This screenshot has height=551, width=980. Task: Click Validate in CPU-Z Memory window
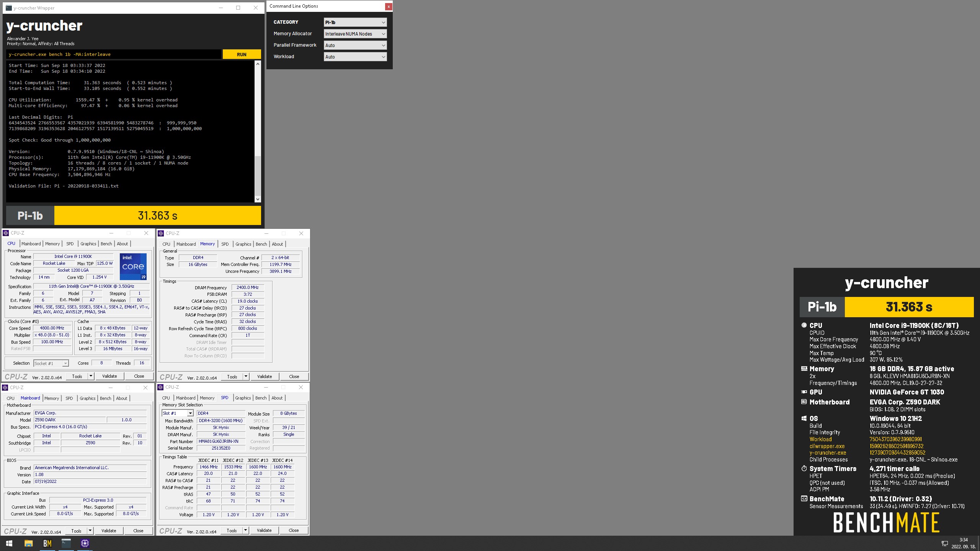click(x=265, y=377)
